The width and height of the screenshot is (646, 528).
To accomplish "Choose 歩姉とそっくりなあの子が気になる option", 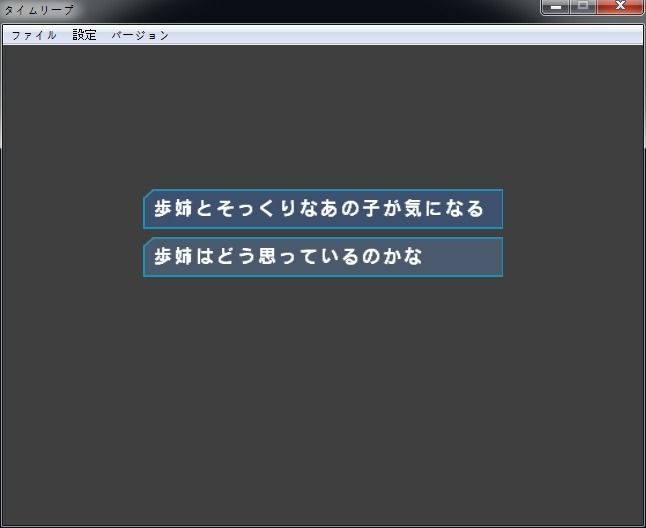I will pyautogui.click(x=323, y=209).
